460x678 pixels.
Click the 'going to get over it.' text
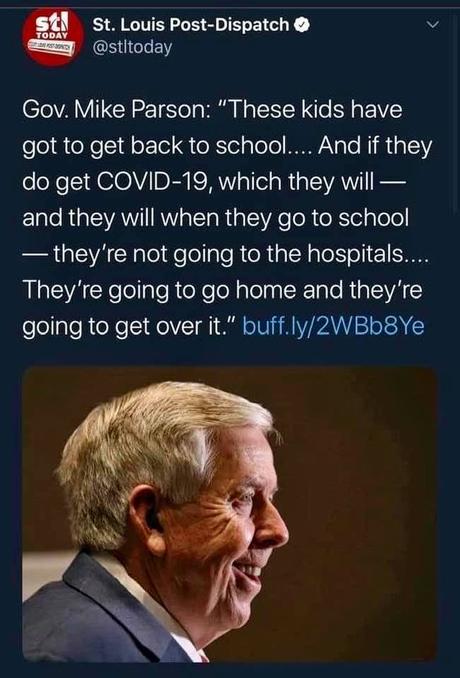(x=130, y=327)
